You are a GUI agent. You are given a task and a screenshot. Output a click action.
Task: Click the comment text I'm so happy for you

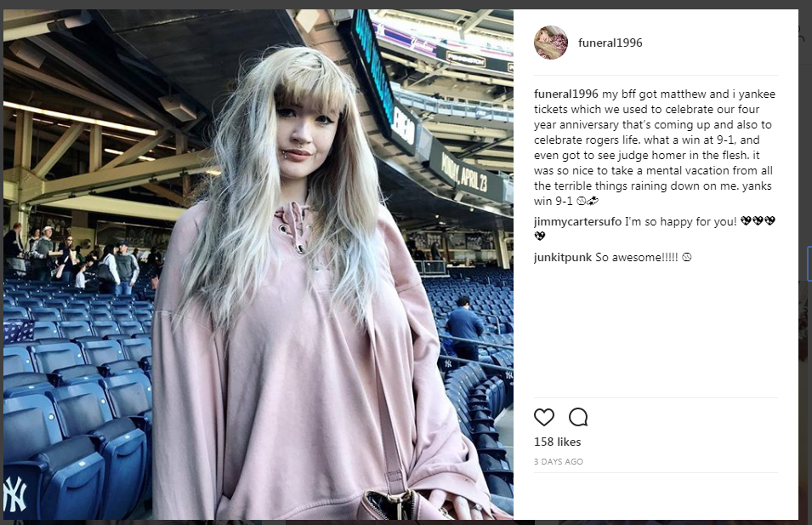[680, 222]
